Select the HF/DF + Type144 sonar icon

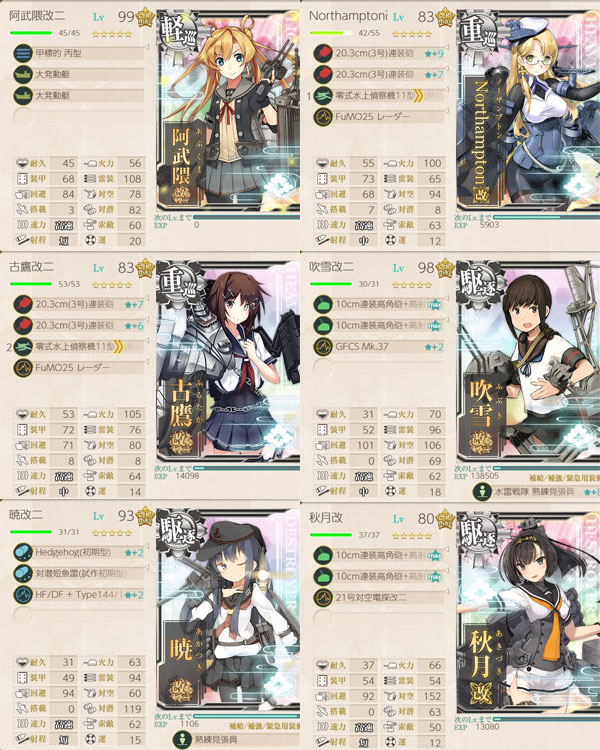(x=22, y=595)
